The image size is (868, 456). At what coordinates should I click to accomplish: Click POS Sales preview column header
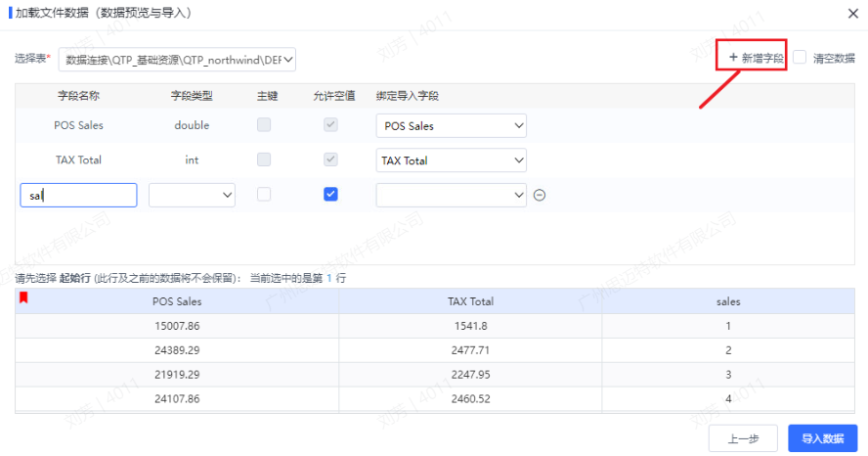[x=177, y=301]
